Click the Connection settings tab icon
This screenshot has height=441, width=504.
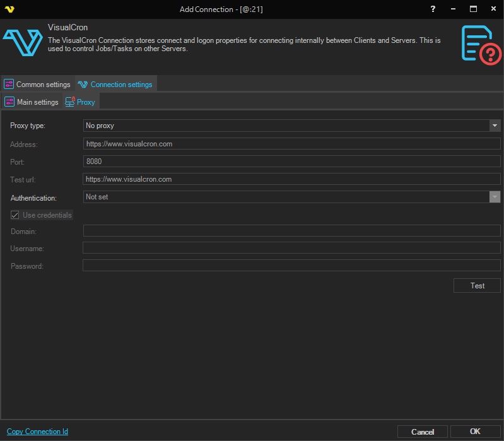(83, 85)
